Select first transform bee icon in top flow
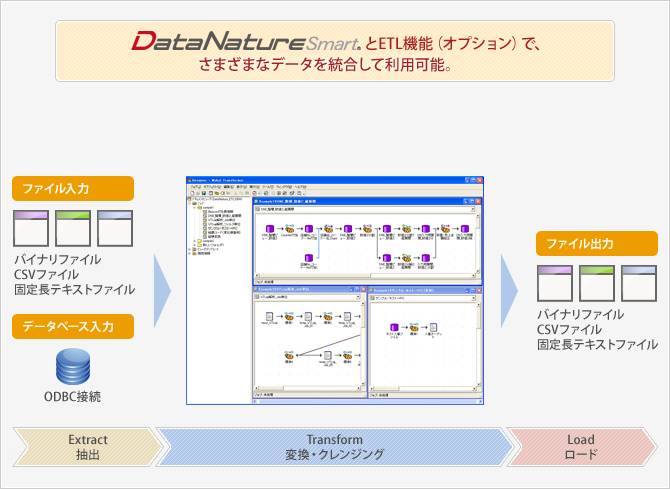The image size is (670, 489). pyautogui.click(x=289, y=229)
